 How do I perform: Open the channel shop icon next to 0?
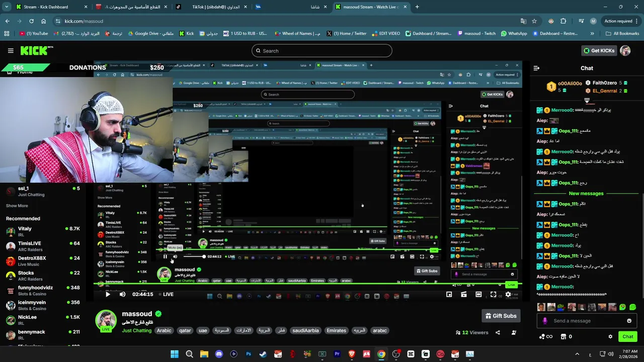pos(563,337)
